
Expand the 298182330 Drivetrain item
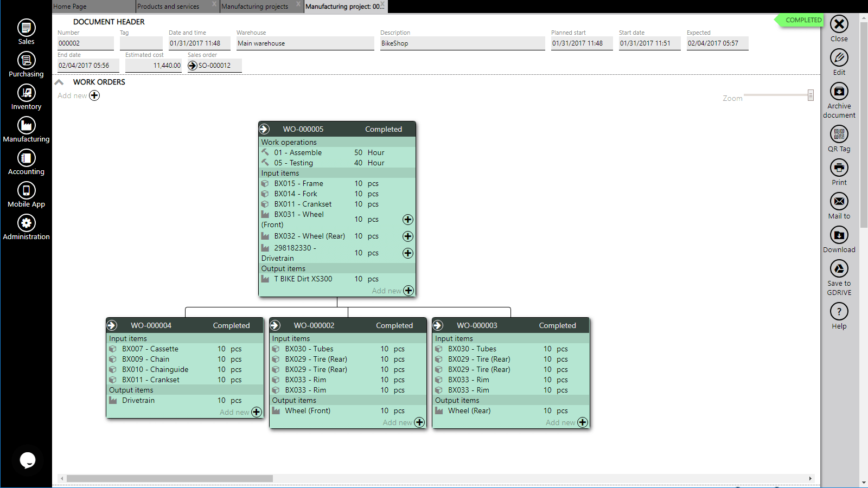408,253
